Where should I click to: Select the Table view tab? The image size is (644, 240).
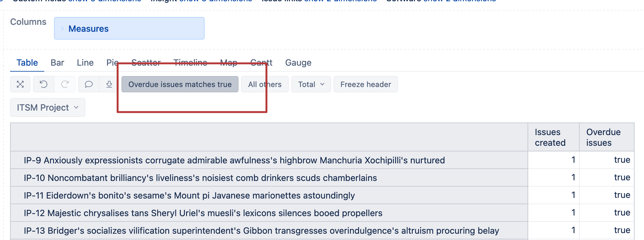coord(27,63)
